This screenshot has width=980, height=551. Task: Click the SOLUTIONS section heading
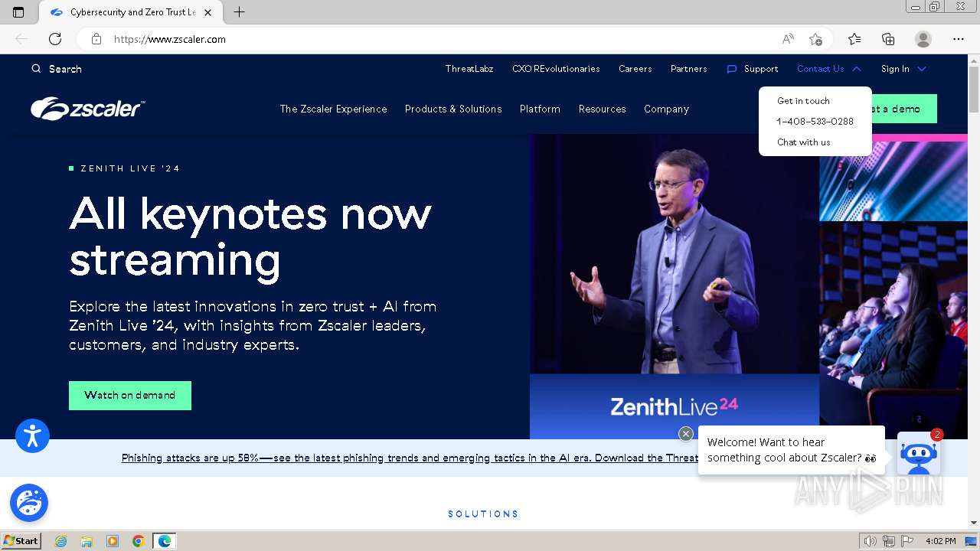point(483,514)
